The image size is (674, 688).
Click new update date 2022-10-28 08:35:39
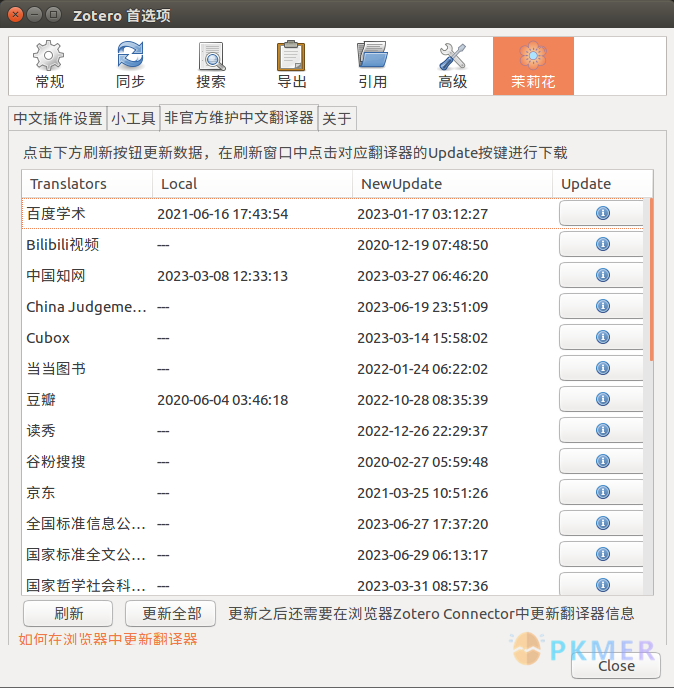423,400
